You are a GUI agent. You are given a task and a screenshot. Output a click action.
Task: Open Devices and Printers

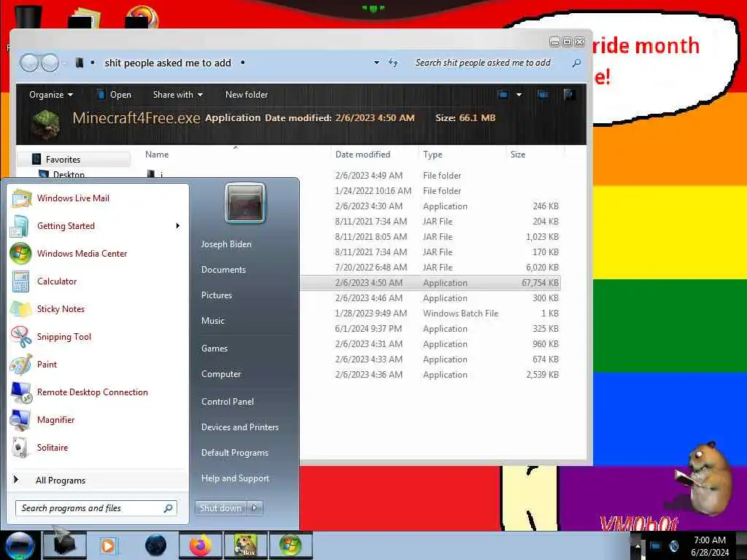[239, 427]
